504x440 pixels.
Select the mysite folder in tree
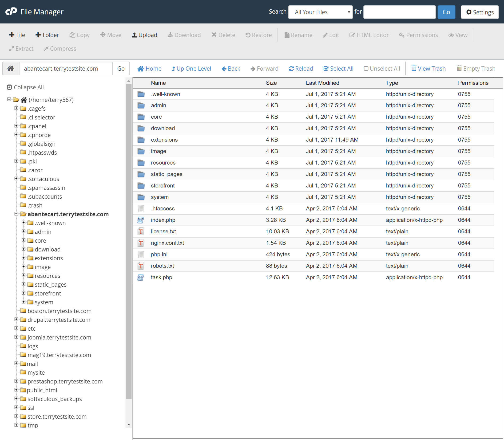[36, 373]
